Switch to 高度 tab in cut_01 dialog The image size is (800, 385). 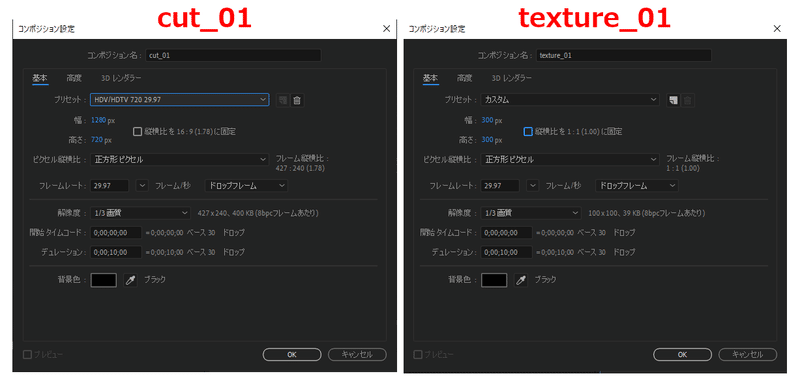73,78
